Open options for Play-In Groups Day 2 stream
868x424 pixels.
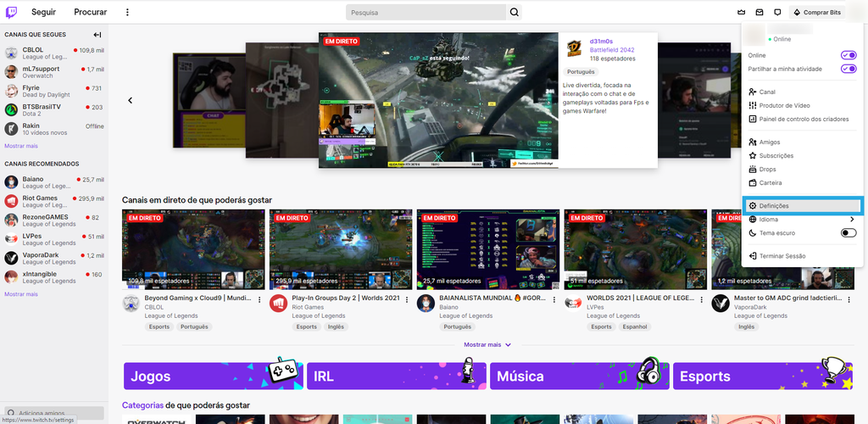pyautogui.click(x=406, y=299)
